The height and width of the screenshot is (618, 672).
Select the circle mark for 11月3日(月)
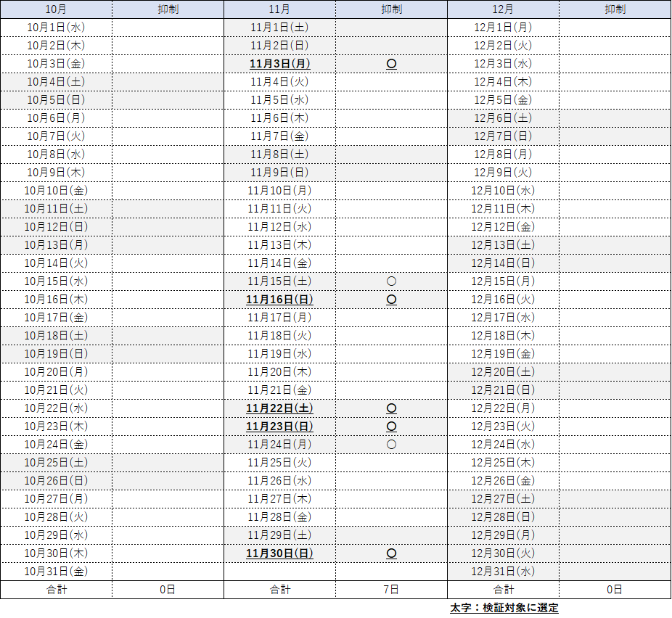pos(391,64)
